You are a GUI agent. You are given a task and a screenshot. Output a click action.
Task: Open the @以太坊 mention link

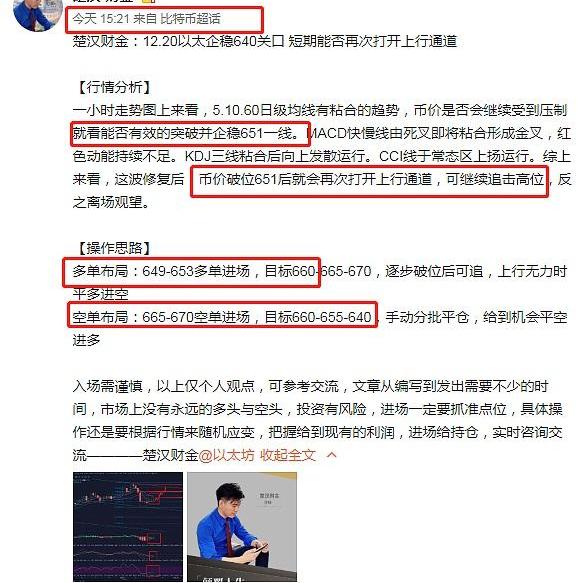[x=226, y=455]
